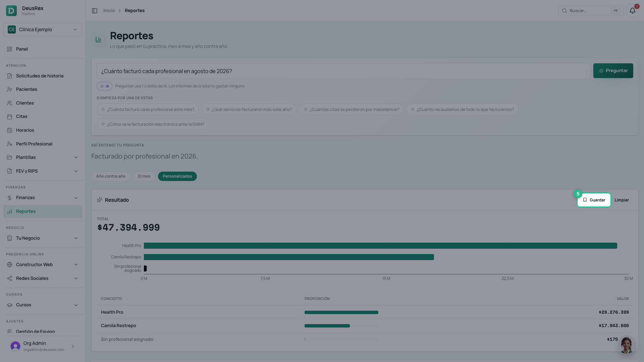The image size is (644, 362).
Task: Click the DeusRex logo icon
Action: coord(11,11)
